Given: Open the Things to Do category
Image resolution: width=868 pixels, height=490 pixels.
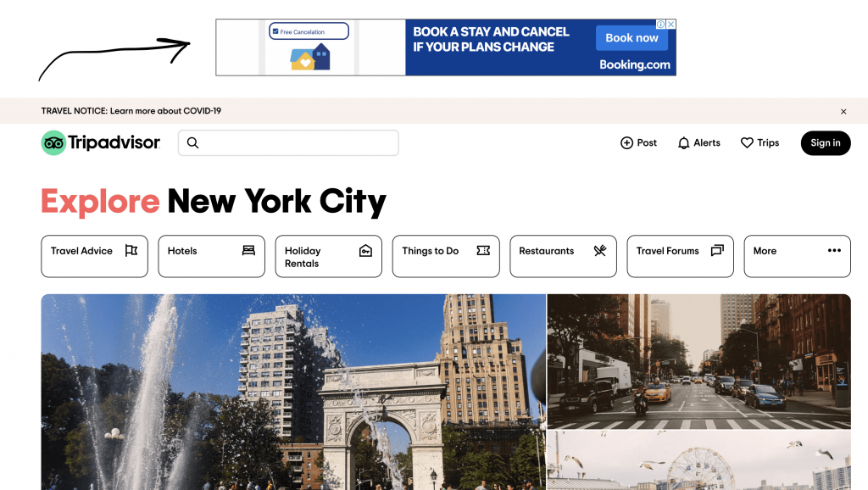Looking at the screenshot, I should point(446,256).
